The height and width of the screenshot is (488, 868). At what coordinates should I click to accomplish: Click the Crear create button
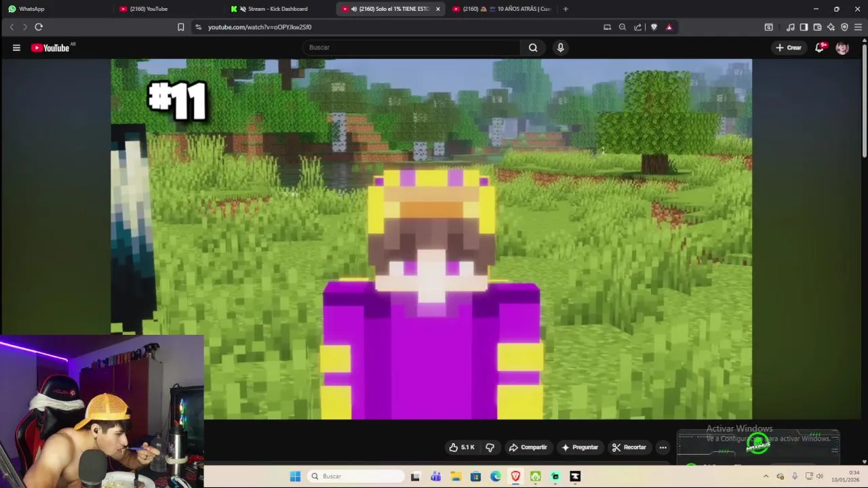coord(789,47)
